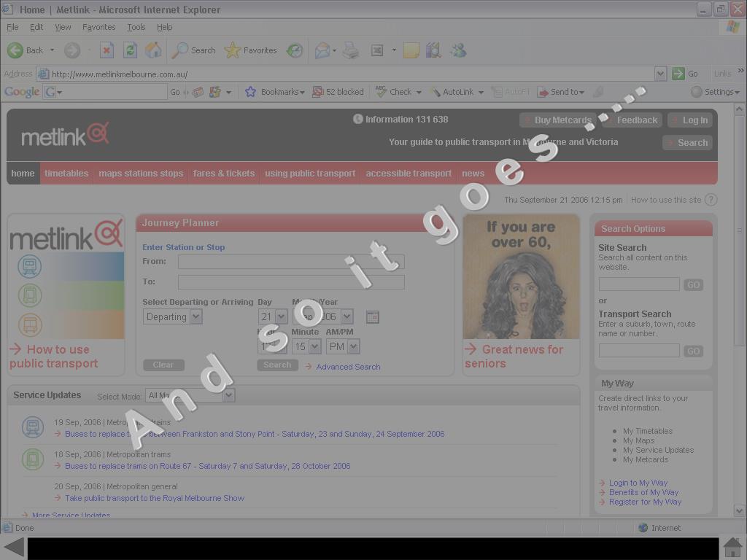Click the Buy Metcards button
Viewport: 747px width, 560px height.
point(558,120)
